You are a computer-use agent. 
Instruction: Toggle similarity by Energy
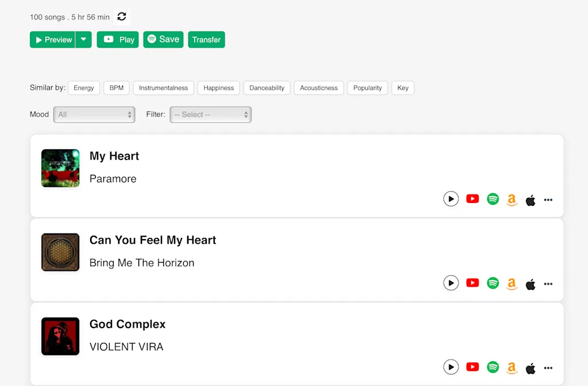pyautogui.click(x=83, y=88)
